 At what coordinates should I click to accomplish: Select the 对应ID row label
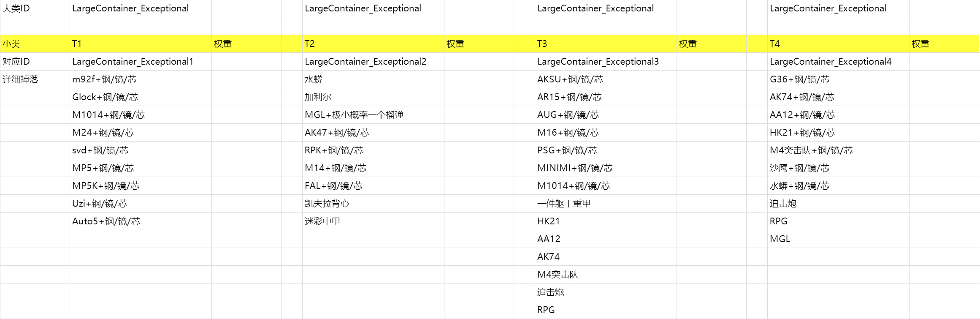click(x=34, y=62)
